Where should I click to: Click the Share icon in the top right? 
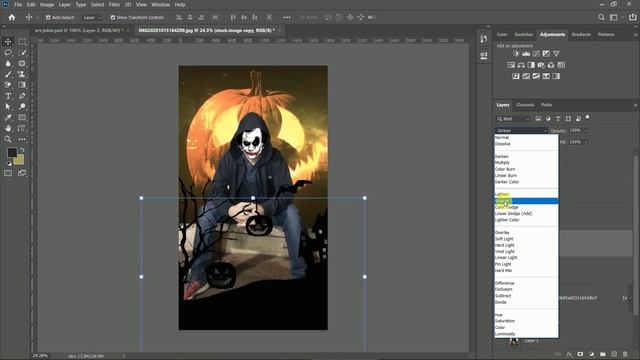[633, 18]
